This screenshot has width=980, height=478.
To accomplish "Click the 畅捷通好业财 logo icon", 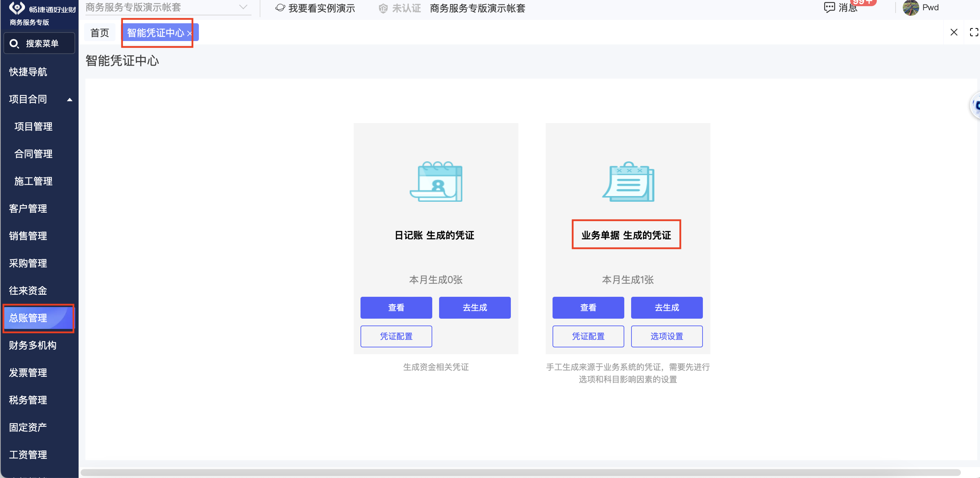I will click(17, 8).
